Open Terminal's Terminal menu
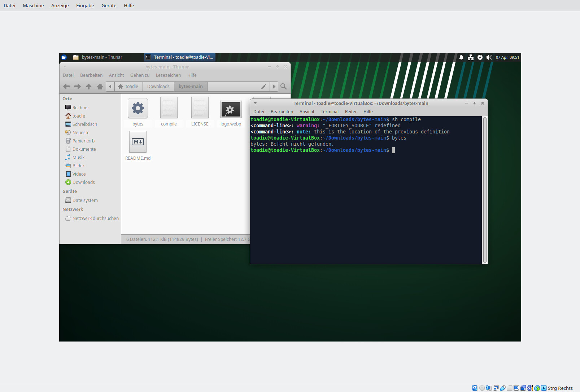This screenshot has height=392, width=580. click(330, 111)
